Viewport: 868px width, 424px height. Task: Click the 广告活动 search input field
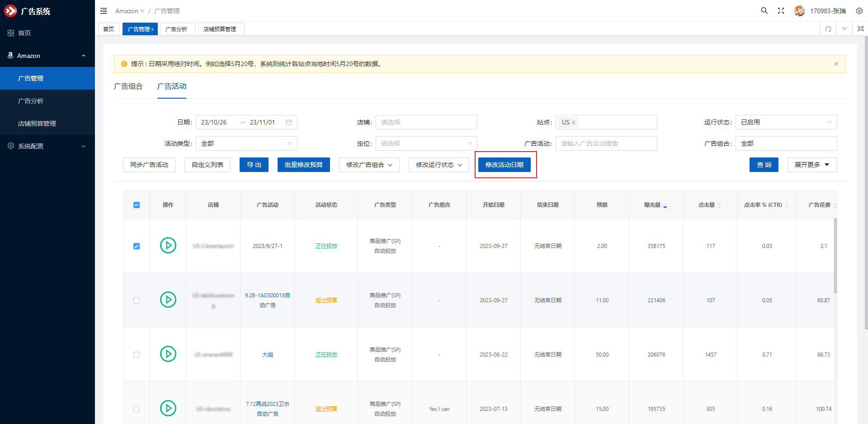(606, 143)
